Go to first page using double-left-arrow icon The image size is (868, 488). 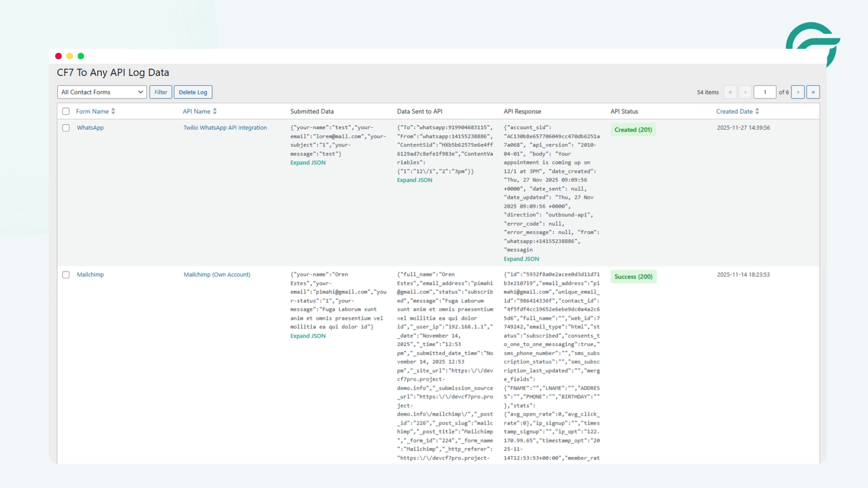[731, 92]
